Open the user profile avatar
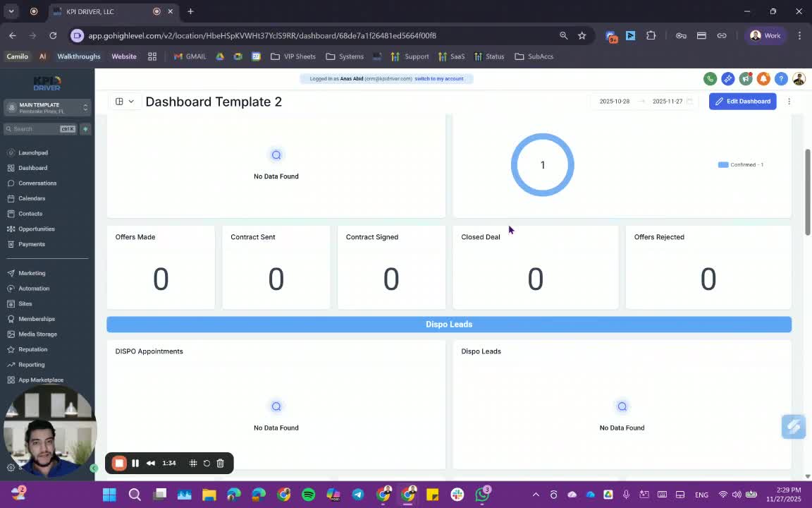812x508 pixels. tap(799, 79)
